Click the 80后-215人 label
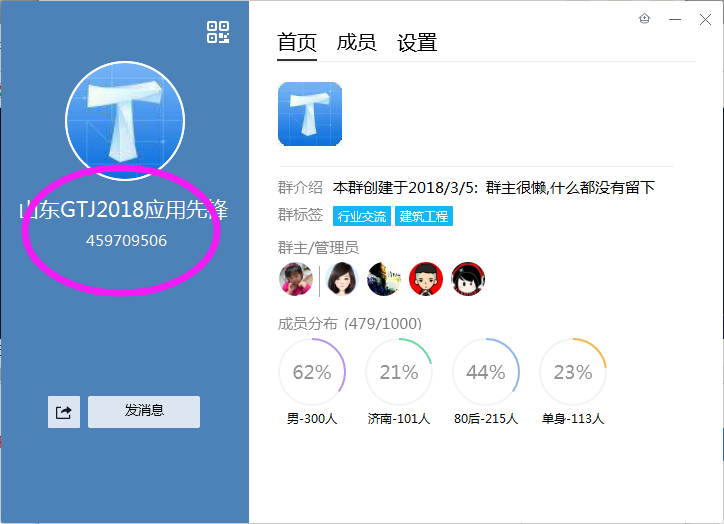Screen dimensions: 724x524 pos(486,419)
